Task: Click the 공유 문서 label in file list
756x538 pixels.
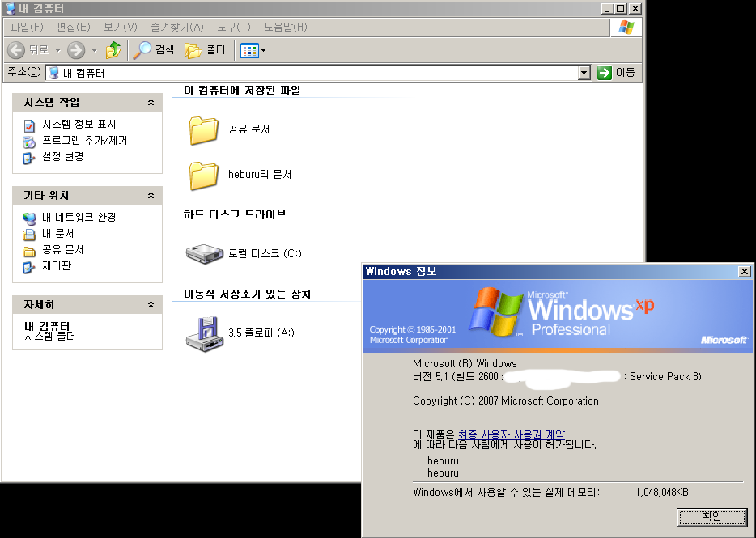Action: (248, 129)
